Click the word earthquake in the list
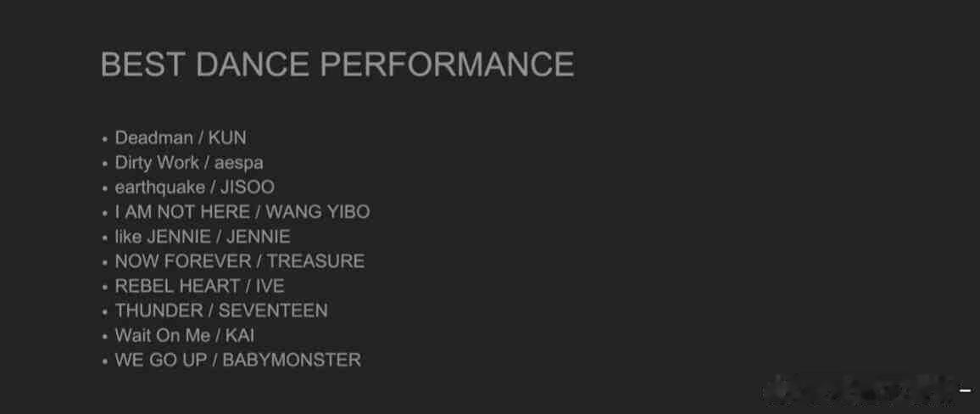 (x=159, y=187)
